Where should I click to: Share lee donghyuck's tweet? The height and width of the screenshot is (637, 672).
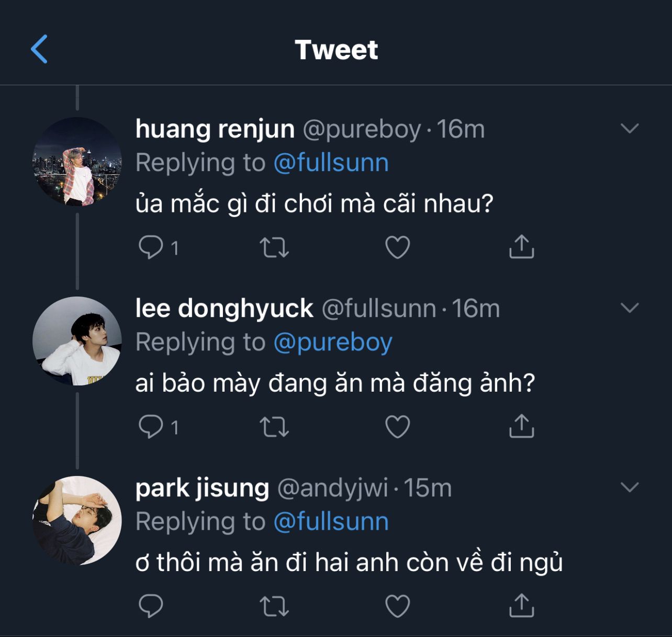point(521,426)
